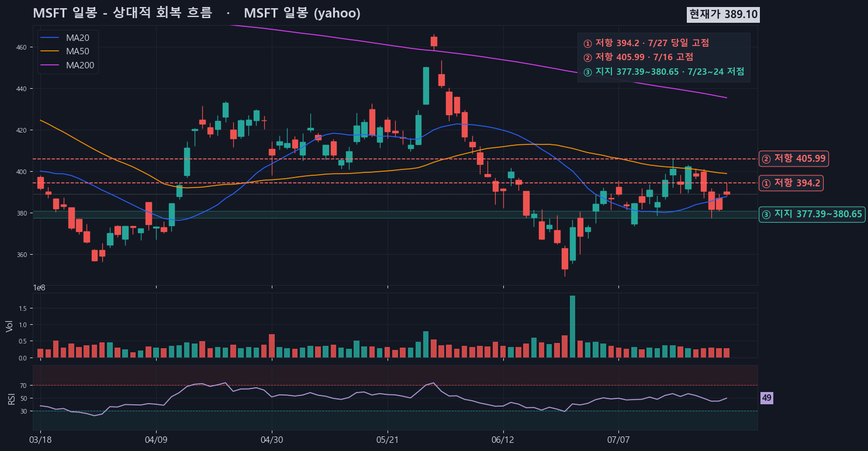The image size is (868, 451).
Task: Click the '② 저항 405.99' right-side label
Action: point(794,158)
